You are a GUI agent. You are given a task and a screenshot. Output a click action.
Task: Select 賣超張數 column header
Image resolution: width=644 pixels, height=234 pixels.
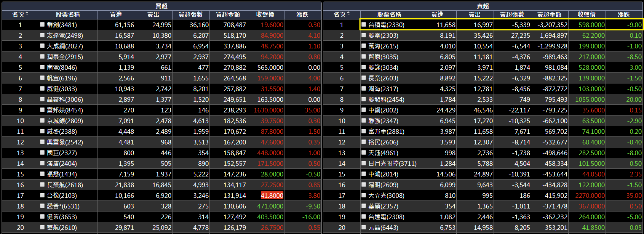coord(512,14)
